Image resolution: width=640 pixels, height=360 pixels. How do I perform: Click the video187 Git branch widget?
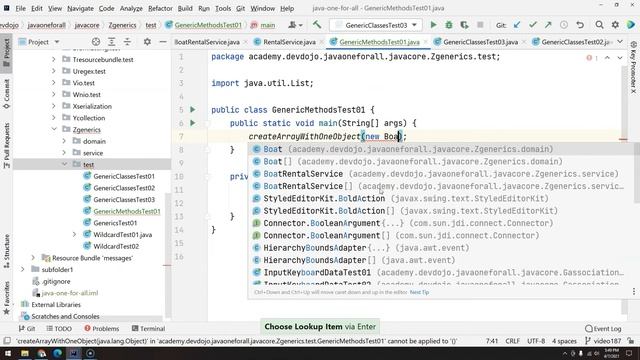[x=603, y=341]
